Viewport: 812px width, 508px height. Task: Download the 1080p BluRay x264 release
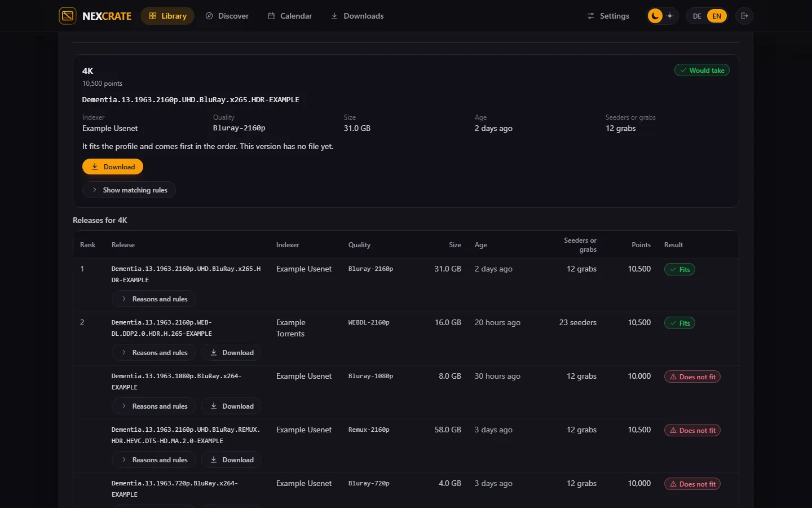click(231, 406)
